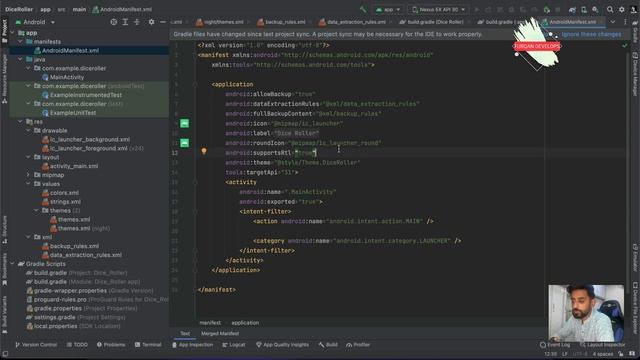
Task: Click the Sync Project with Gradle Files icon
Action: [x=572, y=9]
